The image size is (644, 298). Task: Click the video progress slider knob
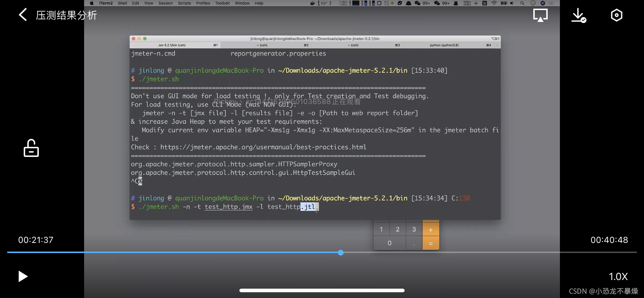pos(341,253)
